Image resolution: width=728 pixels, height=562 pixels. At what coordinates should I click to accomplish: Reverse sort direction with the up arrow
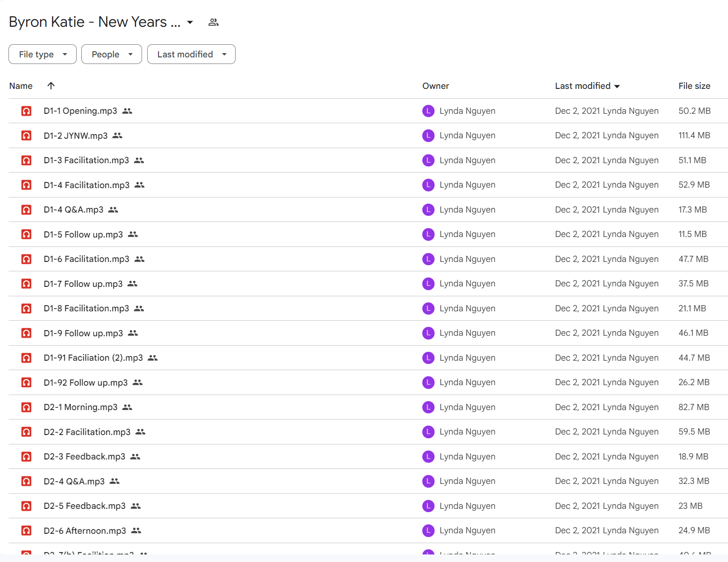(51, 86)
